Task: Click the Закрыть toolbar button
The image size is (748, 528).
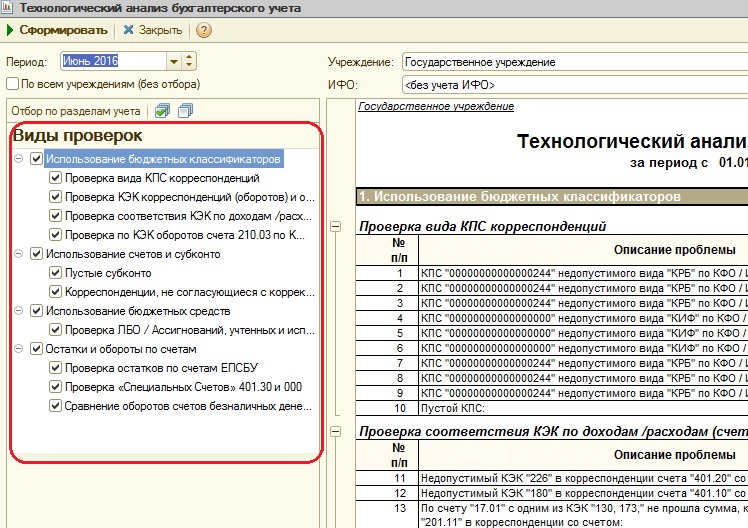Action: [x=153, y=30]
